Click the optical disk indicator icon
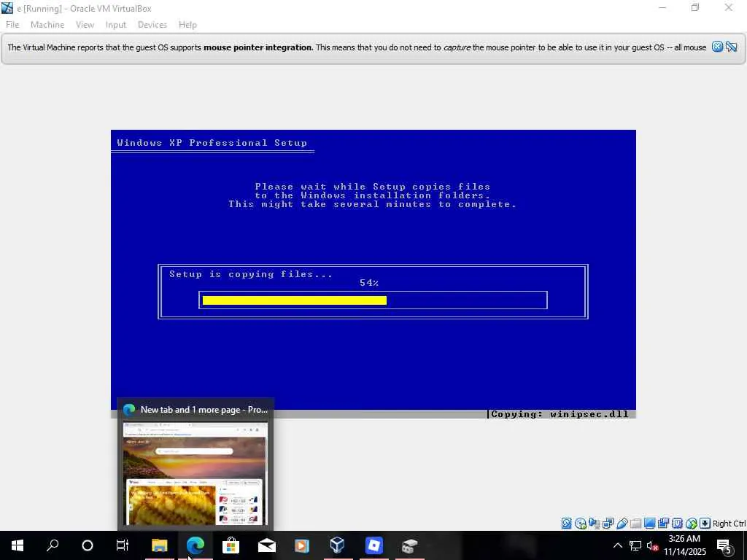Viewport: 747px width, 560px height. (580, 524)
